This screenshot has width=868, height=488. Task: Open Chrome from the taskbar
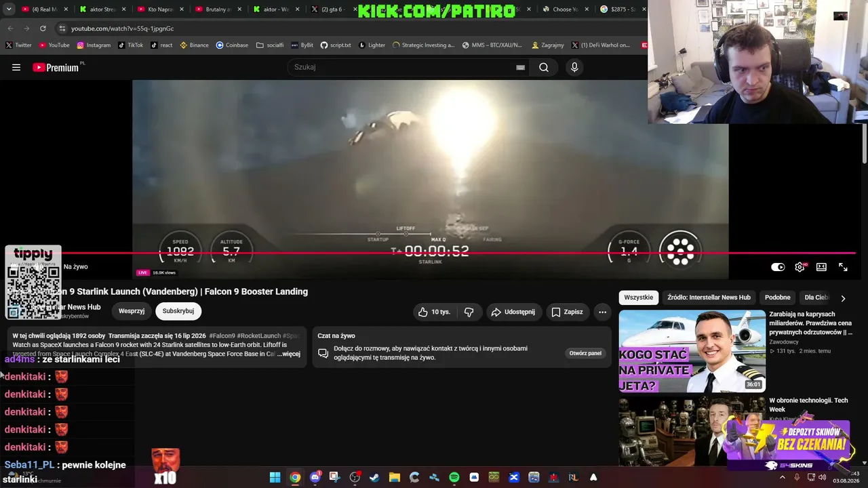point(295,477)
